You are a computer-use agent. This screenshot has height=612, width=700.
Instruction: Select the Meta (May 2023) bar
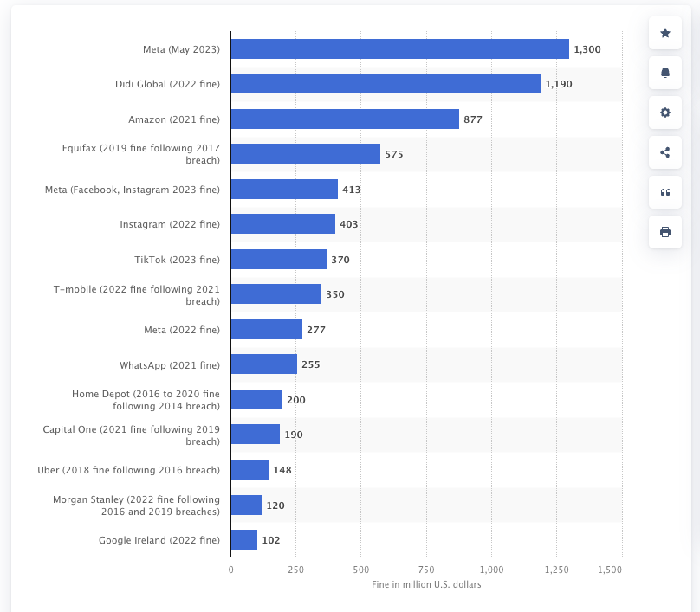pyautogui.click(x=400, y=49)
